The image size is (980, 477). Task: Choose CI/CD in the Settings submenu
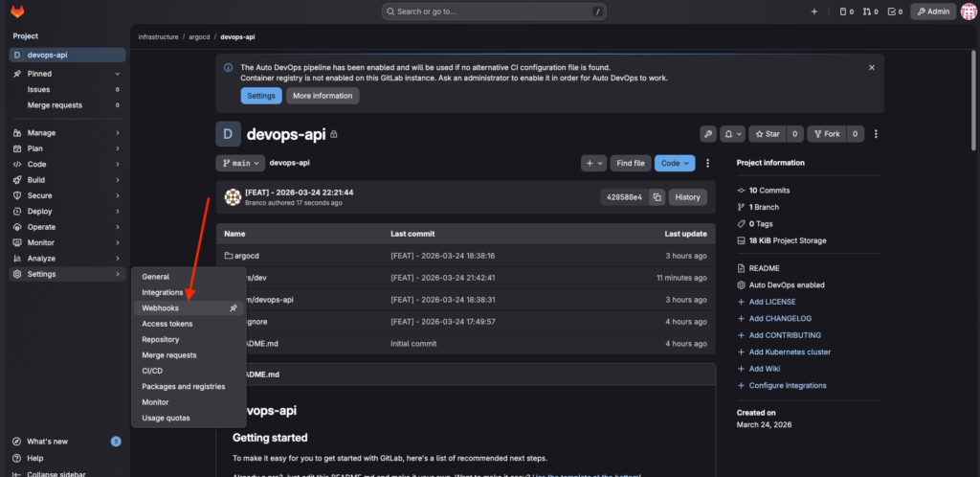(x=152, y=371)
